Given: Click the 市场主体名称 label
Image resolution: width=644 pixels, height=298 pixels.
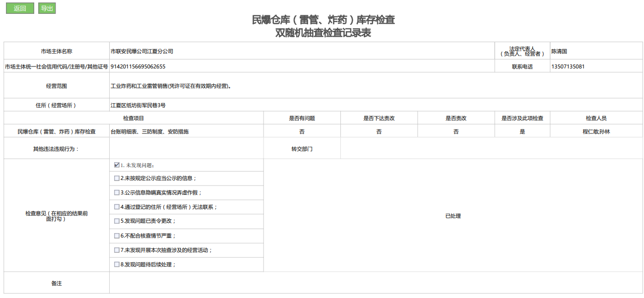Looking at the screenshot, I should (57, 52).
